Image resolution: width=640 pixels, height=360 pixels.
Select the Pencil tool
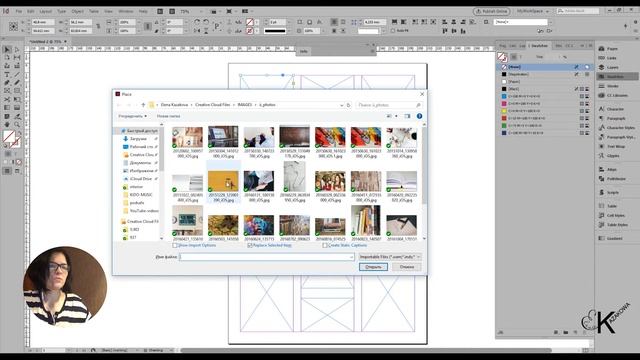[17, 83]
